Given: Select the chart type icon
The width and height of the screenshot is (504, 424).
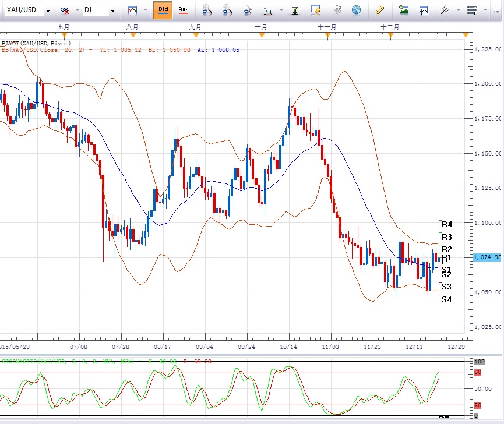Looking at the screenshot, I should click(x=133, y=10).
